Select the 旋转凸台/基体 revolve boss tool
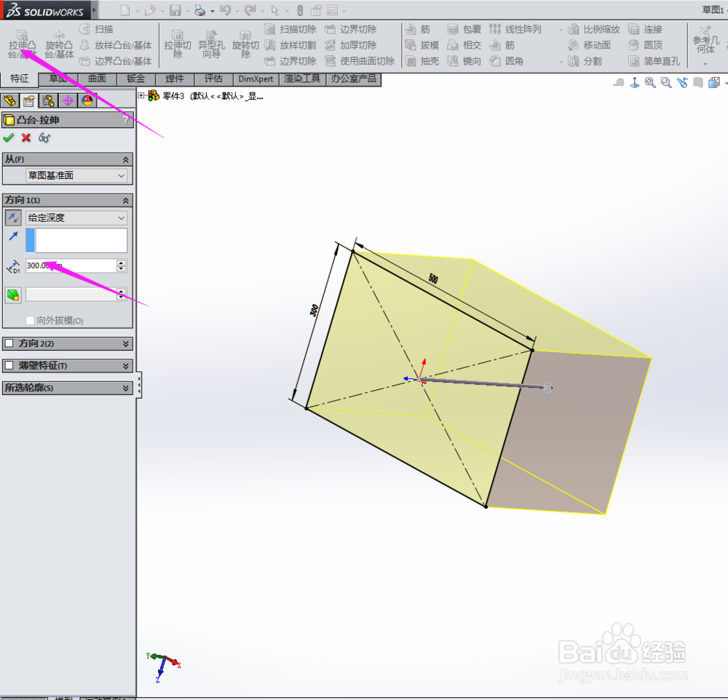Screen dimensions: 728x700 point(59,44)
